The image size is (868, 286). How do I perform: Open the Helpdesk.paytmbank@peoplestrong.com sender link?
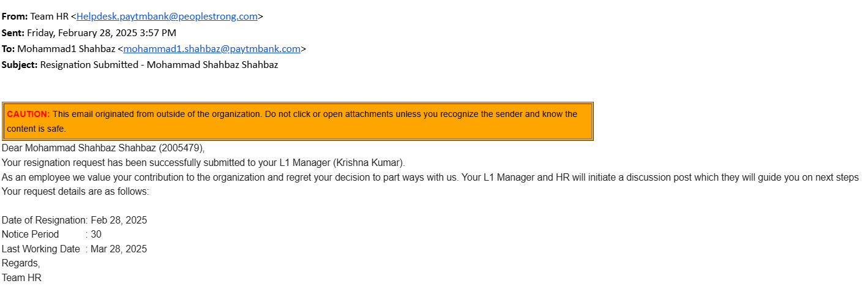point(166,17)
